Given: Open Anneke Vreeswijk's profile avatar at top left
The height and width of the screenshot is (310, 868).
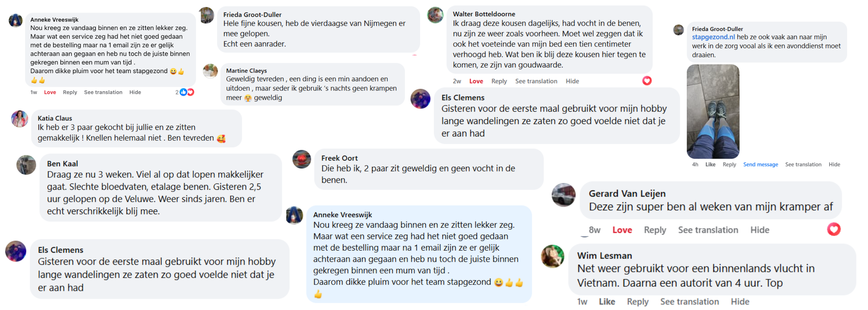Looking at the screenshot, I should pyautogui.click(x=15, y=20).
